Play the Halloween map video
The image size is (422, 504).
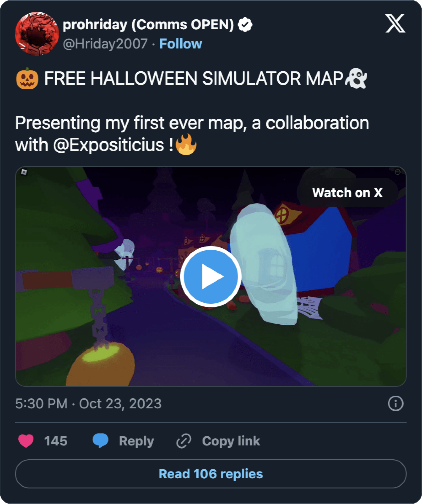(211, 276)
